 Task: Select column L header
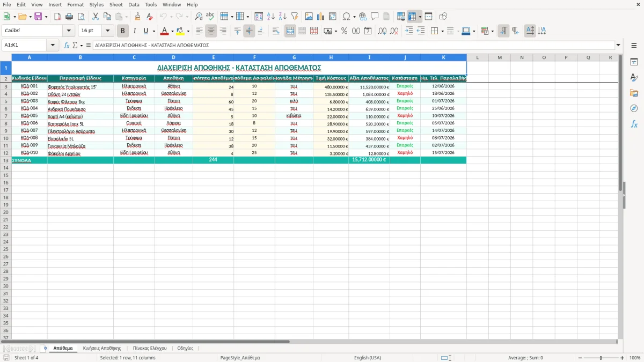tap(477, 57)
